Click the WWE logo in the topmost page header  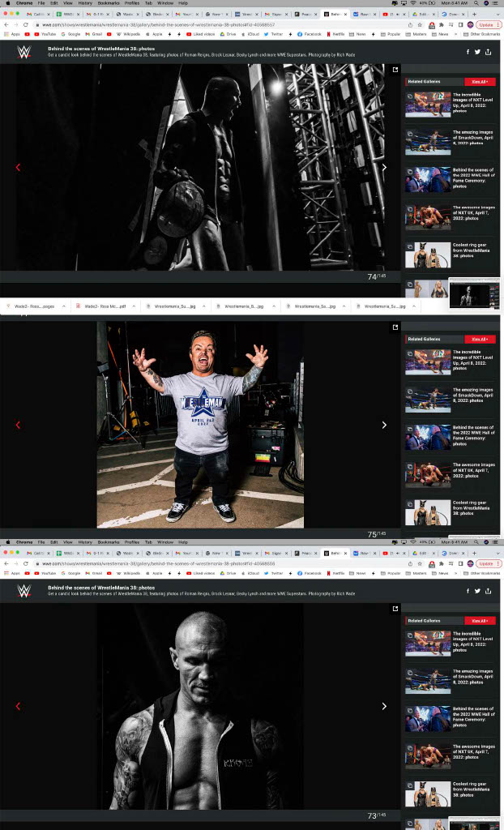pos(23,51)
